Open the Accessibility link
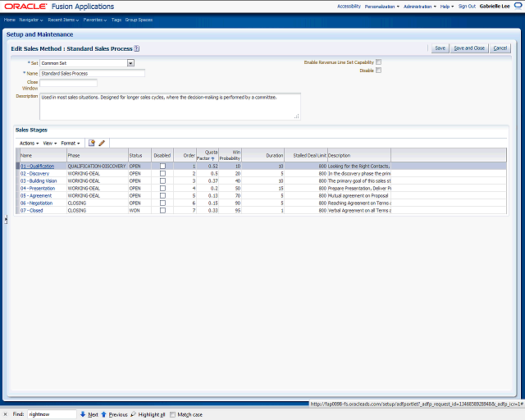 (349, 7)
